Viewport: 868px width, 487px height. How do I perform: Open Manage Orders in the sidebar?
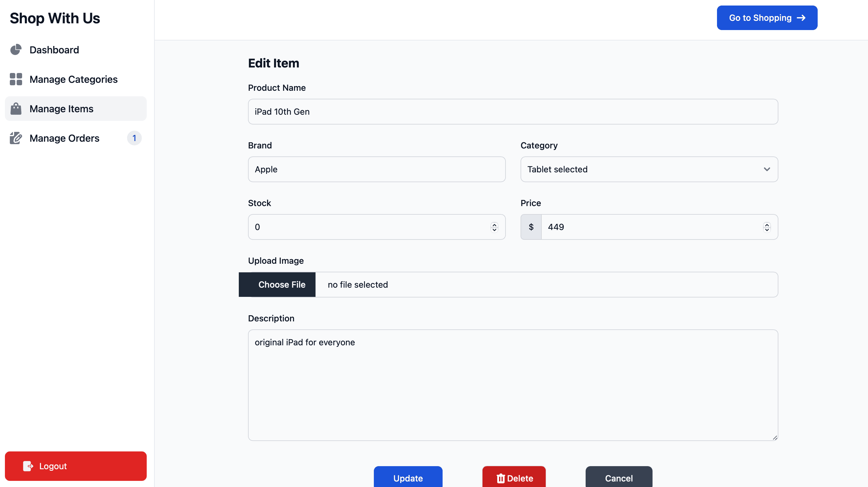tap(64, 138)
